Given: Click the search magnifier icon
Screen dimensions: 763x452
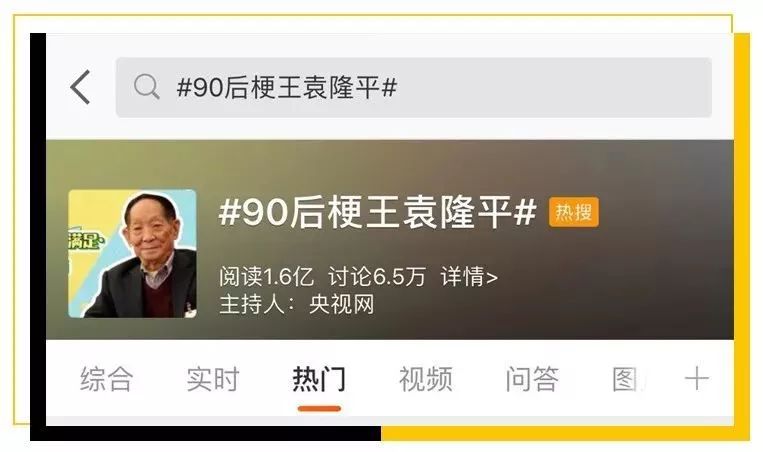Looking at the screenshot, I should click(146, 87).
